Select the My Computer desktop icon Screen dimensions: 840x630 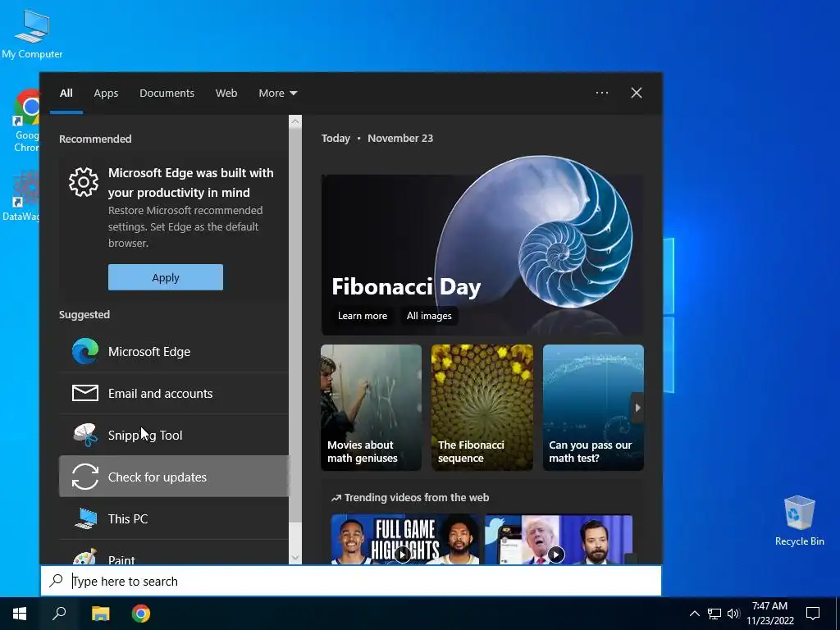click(32, 34)
